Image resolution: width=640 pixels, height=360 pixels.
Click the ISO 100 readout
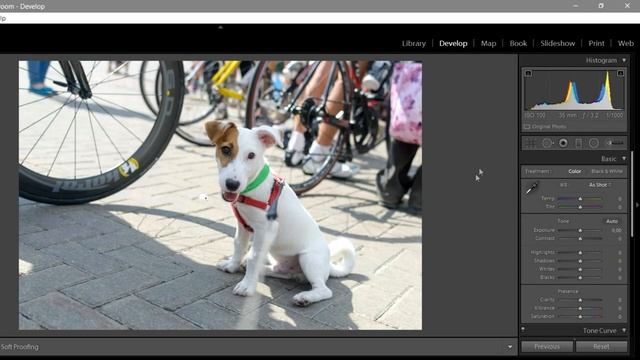(535, 116)
